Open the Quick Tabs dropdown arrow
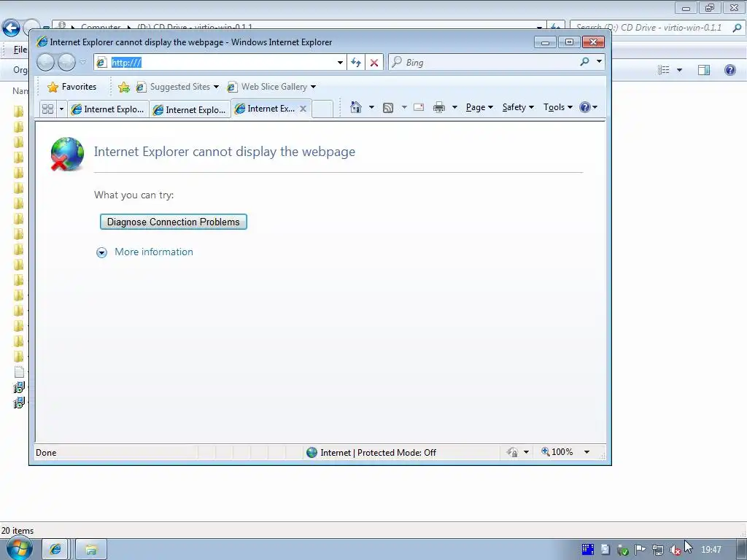Image resolution: width=747 pixels, height=560 pixels. point(61,109)
